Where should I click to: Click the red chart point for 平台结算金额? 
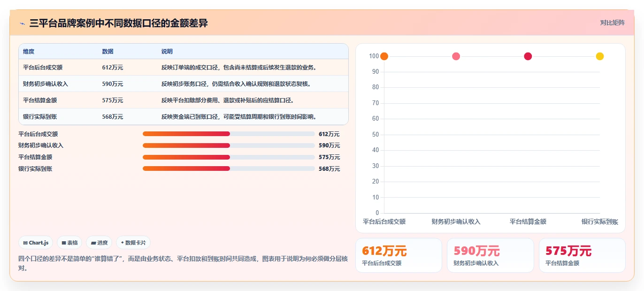528,56
